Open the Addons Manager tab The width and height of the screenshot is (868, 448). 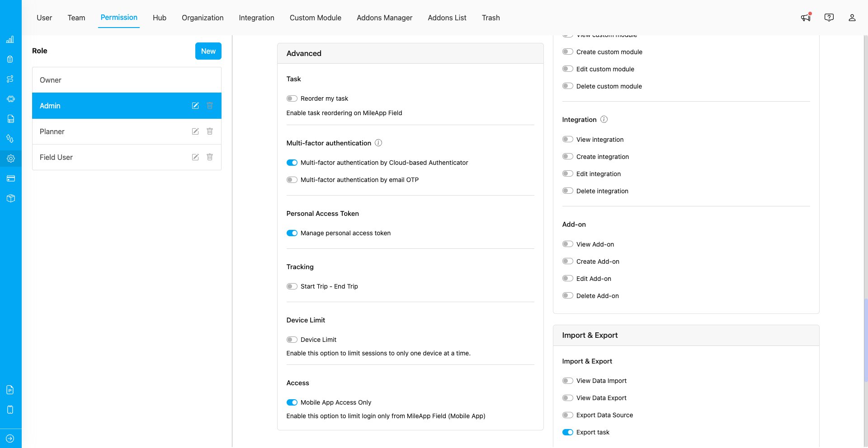pyautogui.click(x=384, y=18)
